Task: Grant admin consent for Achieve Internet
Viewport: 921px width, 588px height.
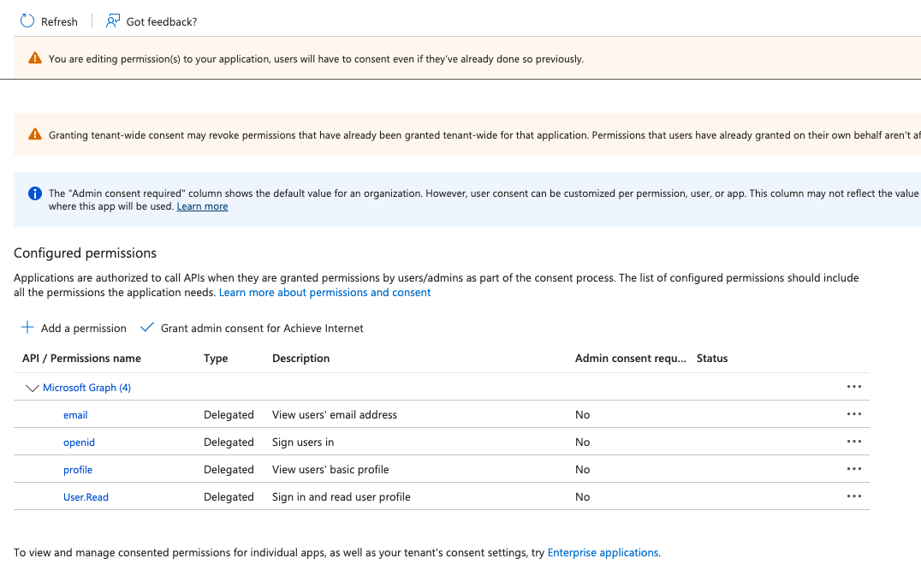Action: click(x=252, y=328)
